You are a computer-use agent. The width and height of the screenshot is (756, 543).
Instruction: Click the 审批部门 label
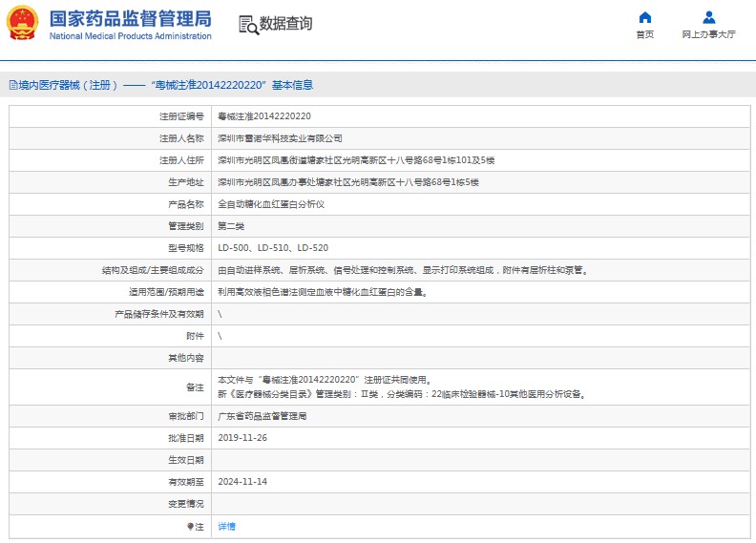(x=186, y=416)
